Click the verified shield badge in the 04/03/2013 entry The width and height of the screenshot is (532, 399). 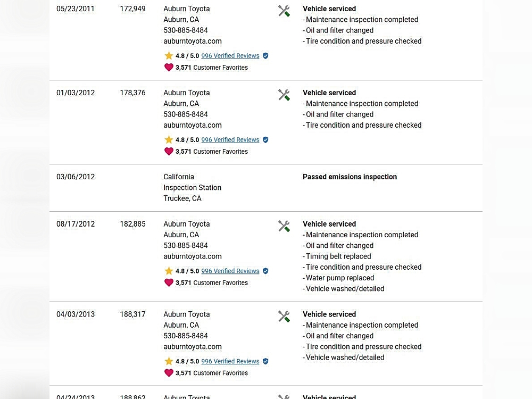pyautogui.click(x=265, y=361)
